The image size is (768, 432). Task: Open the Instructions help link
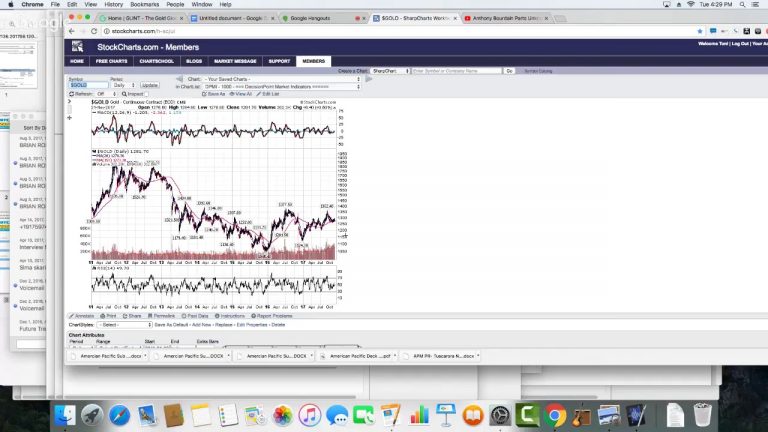[230, 316]
